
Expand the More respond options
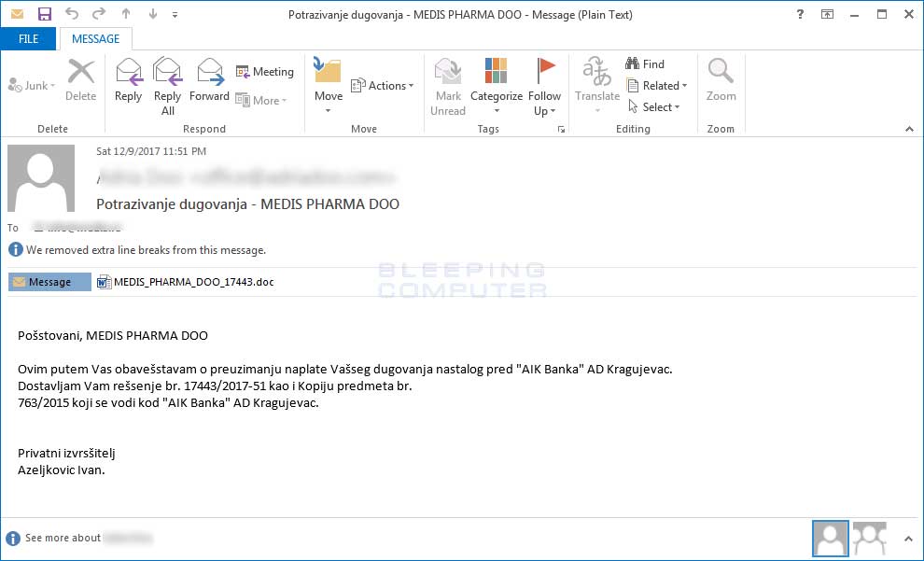point(261,100)
